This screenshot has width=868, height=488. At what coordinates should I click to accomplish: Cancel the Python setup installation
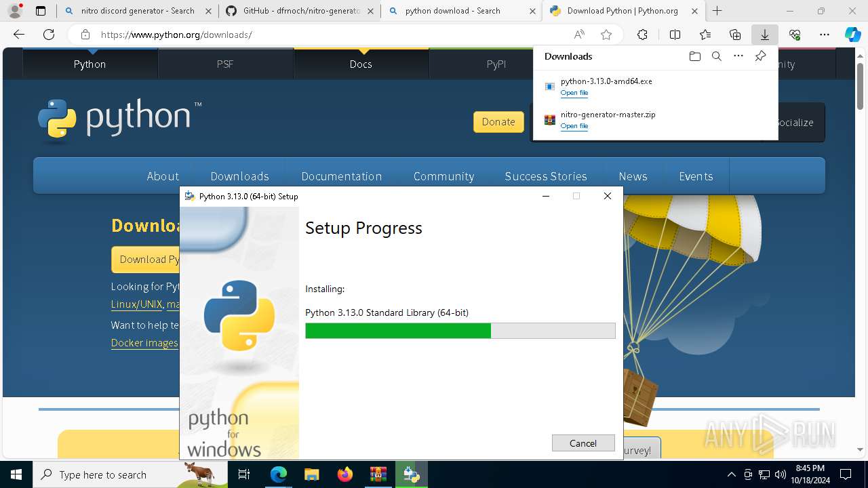583,443
